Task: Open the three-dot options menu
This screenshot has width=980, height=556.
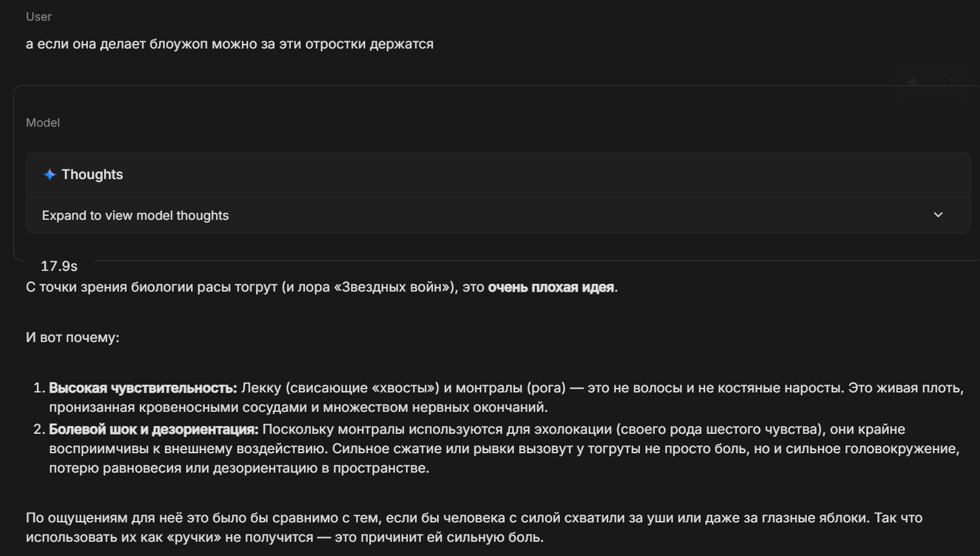Action: tap(952, 84)
